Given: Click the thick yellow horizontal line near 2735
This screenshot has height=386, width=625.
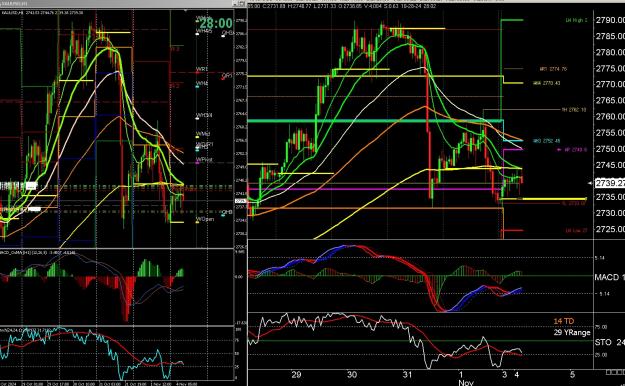Looking at the screenshot, I should 542,199.
